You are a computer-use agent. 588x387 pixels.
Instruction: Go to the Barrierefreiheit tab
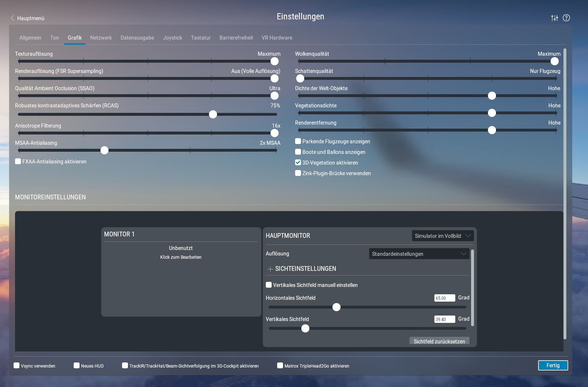[236, 38]
